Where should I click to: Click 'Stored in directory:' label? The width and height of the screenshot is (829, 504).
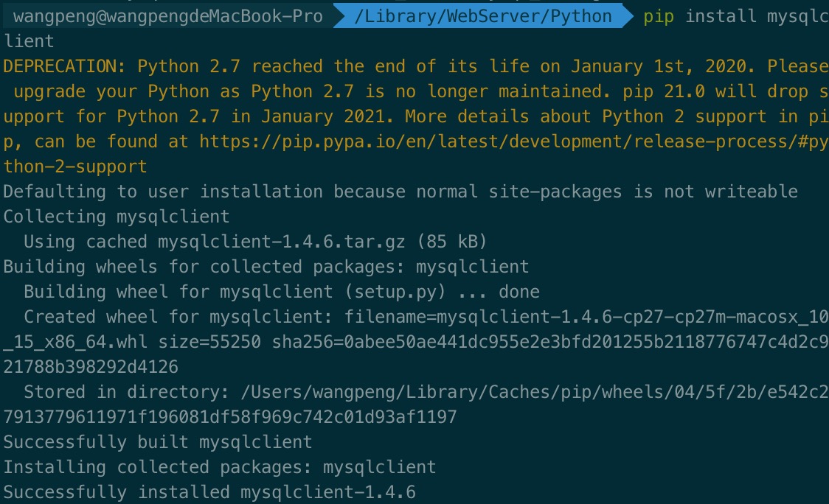point(126,392)
